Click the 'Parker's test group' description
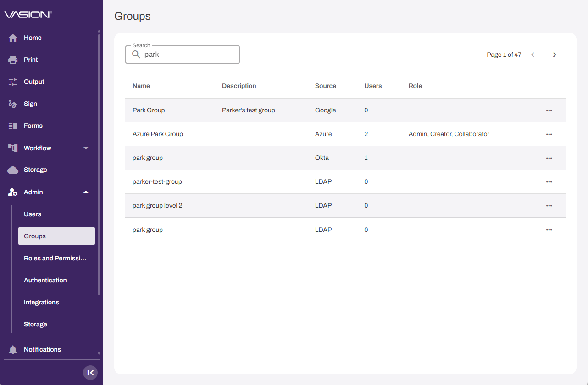The image size is (588, 385). pyautogui.click(x=249, y=110)
